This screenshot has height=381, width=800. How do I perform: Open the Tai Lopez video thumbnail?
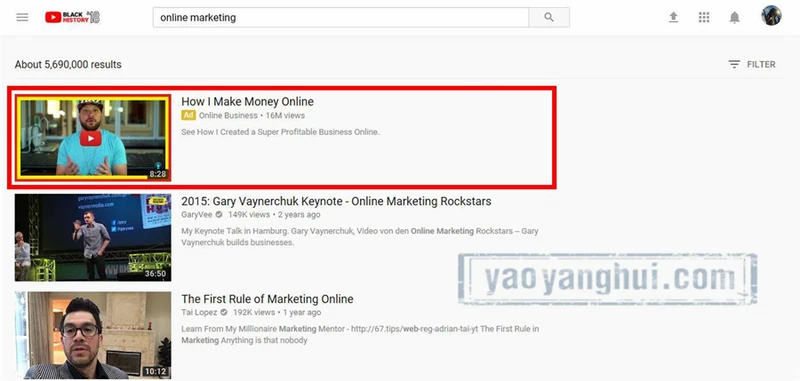(x=93, y=335)
